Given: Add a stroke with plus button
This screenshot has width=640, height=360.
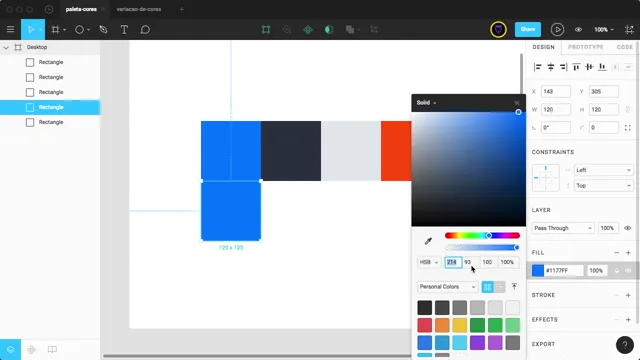Looking at the screenshot, I should 628,295.
